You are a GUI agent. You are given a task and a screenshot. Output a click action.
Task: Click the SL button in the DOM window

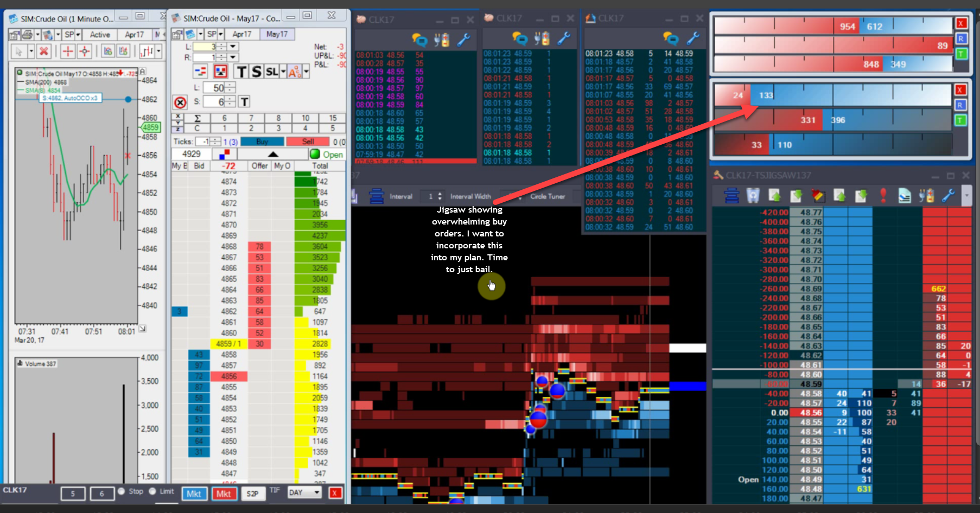tap(272, 72)
